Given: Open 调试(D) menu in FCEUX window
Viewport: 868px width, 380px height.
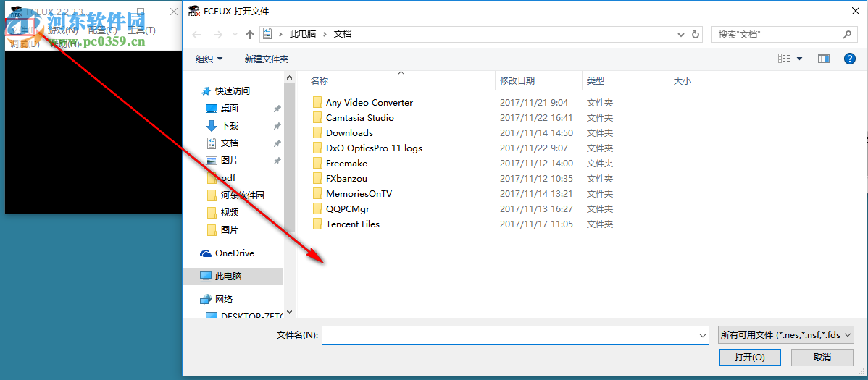Looking at the screenshot, I should [25, 43].
